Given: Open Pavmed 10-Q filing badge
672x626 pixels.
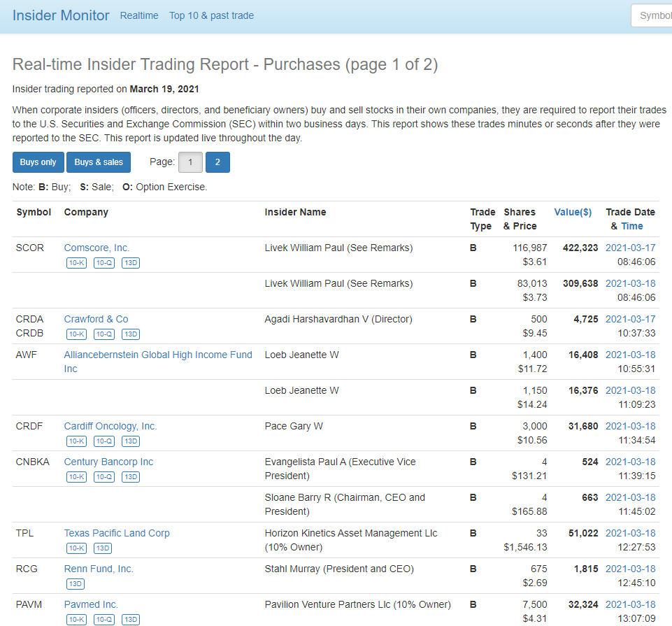Looking at the screenshot, I should [x=104, y=619].
